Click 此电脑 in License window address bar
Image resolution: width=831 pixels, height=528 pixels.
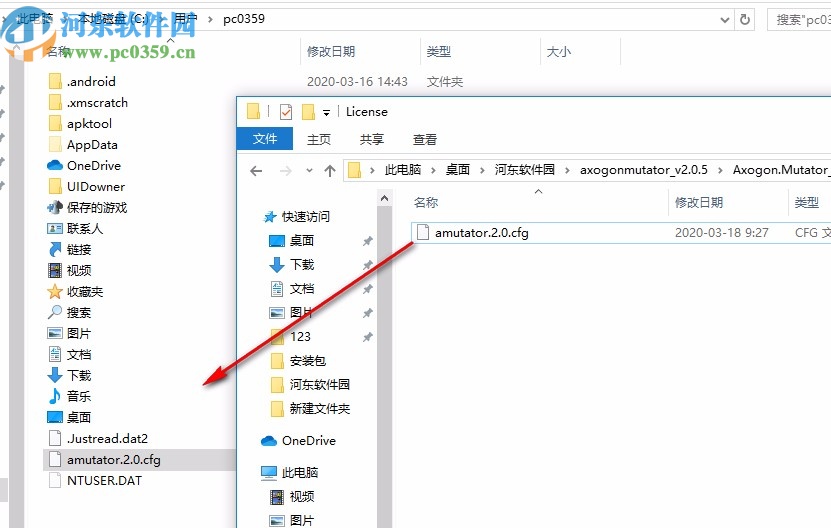coord(403,170)
